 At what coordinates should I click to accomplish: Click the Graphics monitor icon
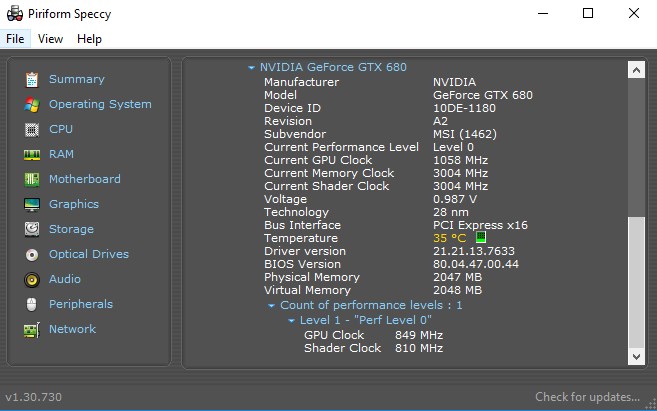(32, 204)
